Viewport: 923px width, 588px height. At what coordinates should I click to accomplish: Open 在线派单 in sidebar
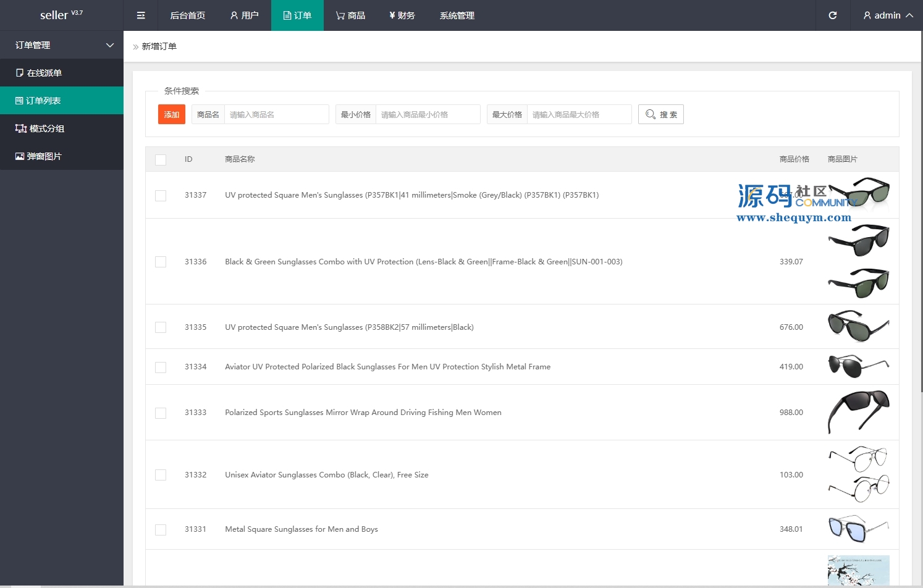[62, 73]
